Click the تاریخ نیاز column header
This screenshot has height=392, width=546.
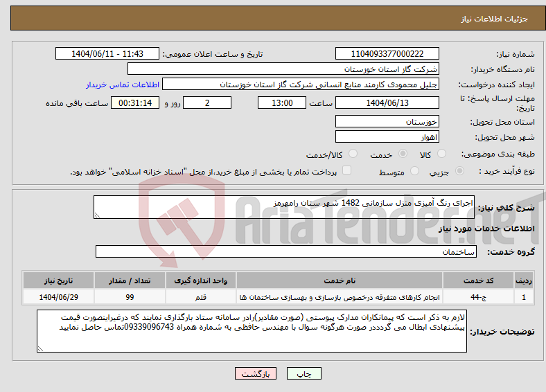[58, 280]
